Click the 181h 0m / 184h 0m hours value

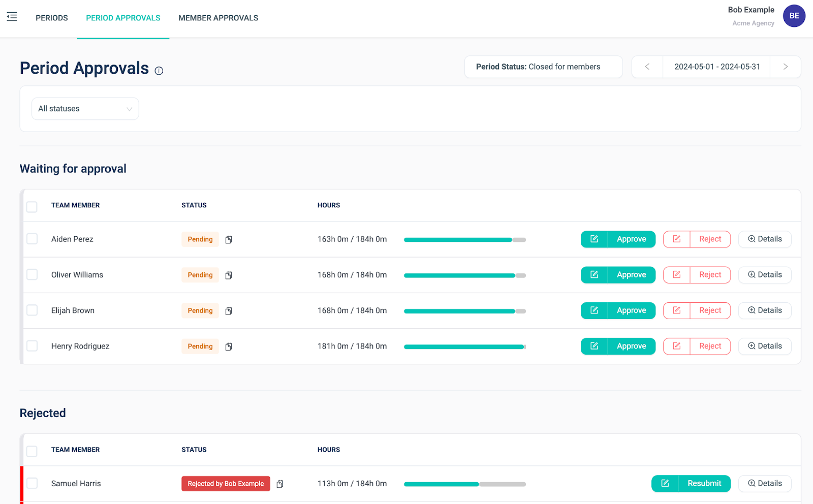(352, 346)
